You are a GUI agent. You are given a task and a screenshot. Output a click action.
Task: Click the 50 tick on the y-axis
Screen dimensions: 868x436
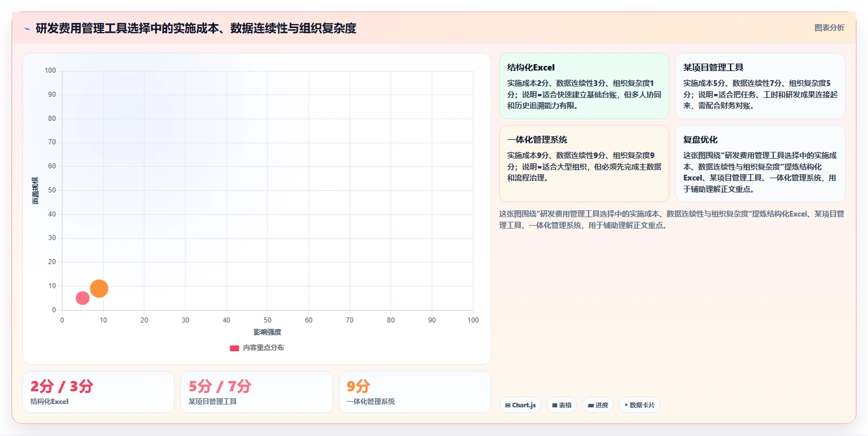[52, 190]
